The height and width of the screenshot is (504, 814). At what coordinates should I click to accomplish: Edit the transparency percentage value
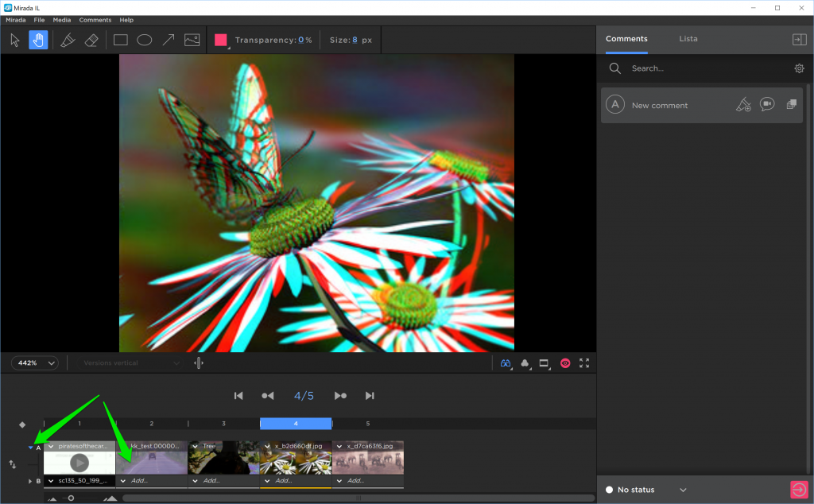tap(301, 40)
